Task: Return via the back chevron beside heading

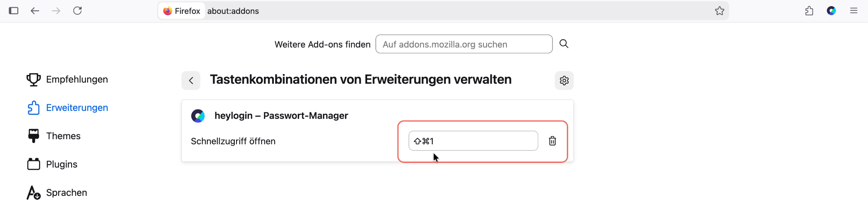Action: 191,81
